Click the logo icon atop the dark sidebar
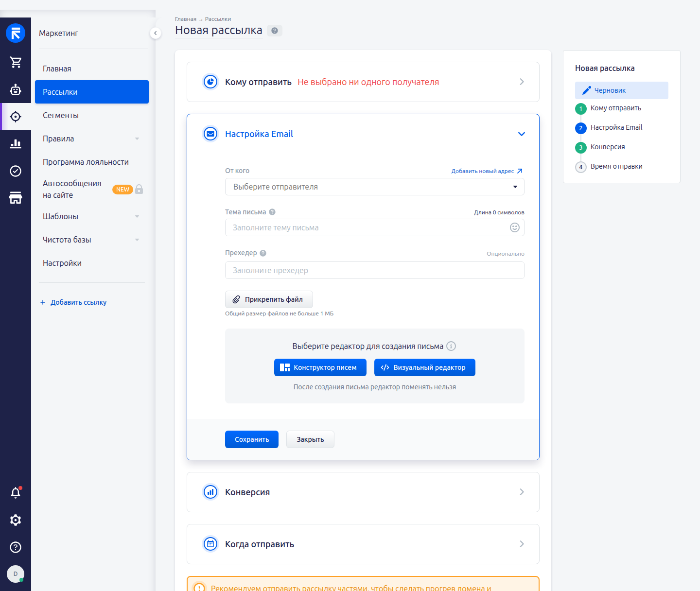 [x=16, y=33]
